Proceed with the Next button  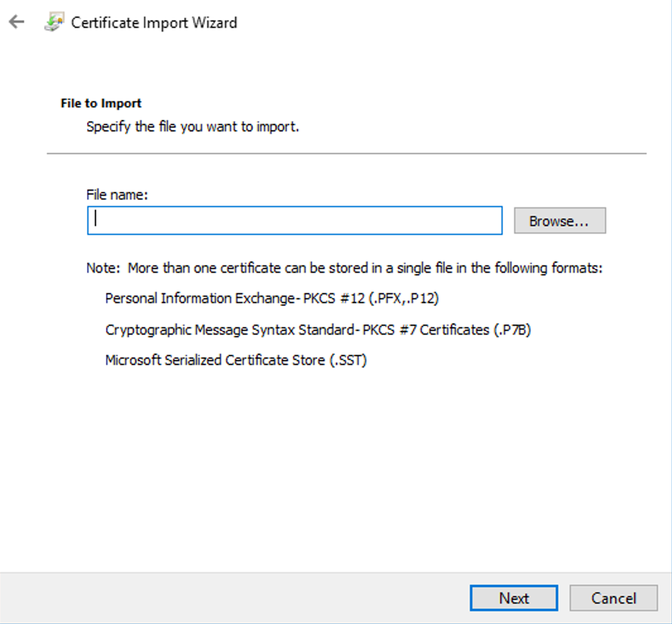point(514,597)
